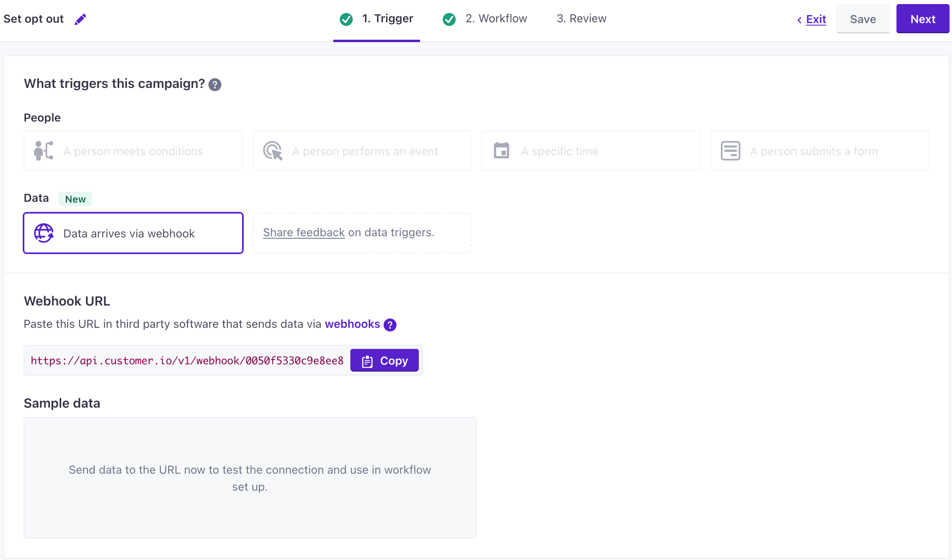Click the webhook URL input field
The image size is (952, 560).
pyautogui.click(x=187, y=360)
